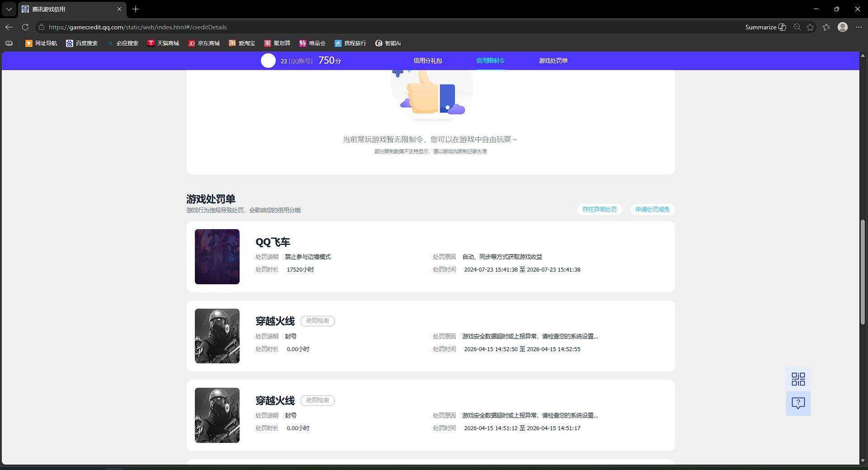Image resolution: width=868 pixels, height=470 pixels.
Task: Reload the page with the refresh icon
Action: [25, 27]
